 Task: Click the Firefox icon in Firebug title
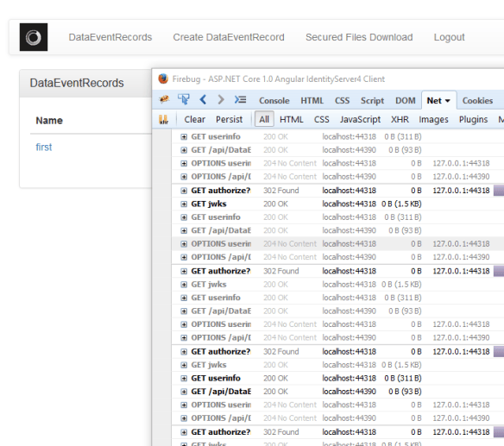pos(163,79)
